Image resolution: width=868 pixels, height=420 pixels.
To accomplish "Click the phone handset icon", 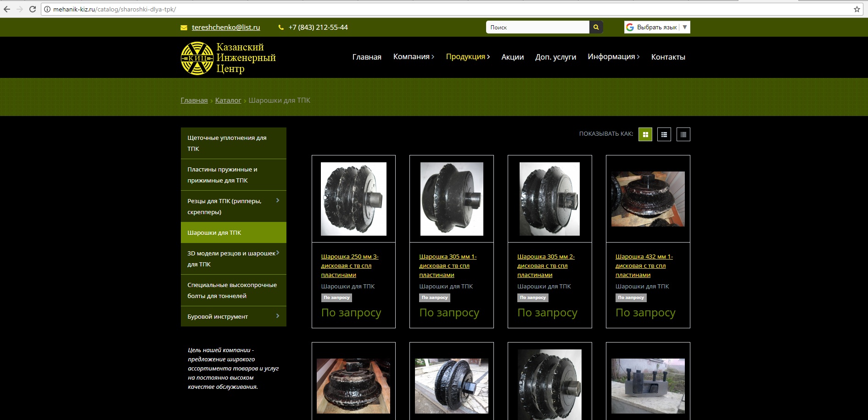I will pos(281,28).
